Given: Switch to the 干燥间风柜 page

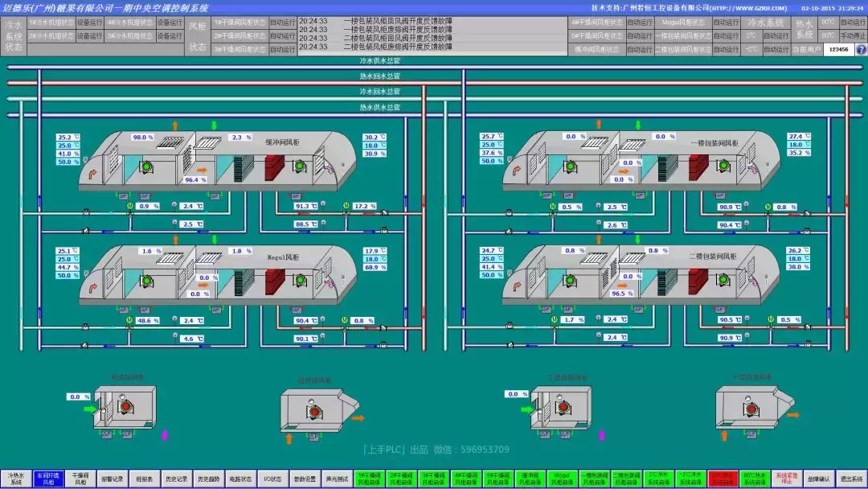Looking at the screenshot, I should pyautogui.click(x=80, y=479).
